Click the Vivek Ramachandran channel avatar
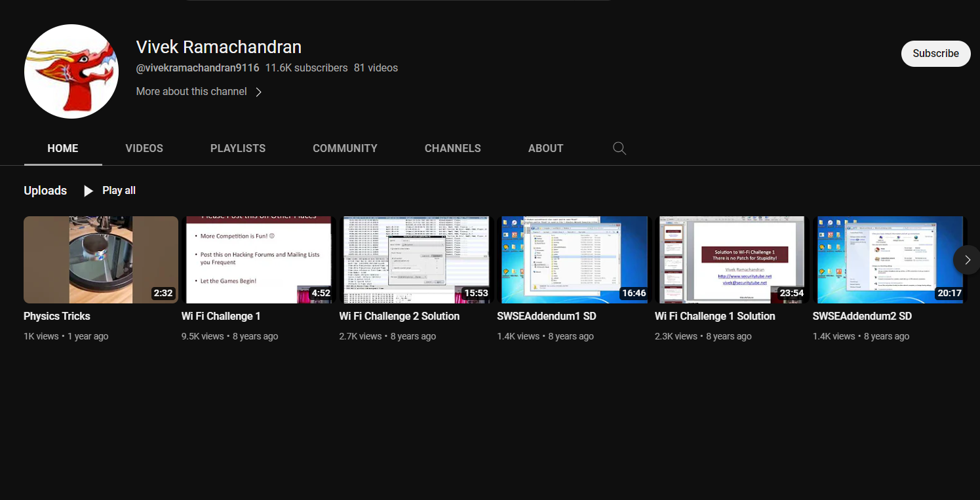Viewport: 980px width, 500px height. [x=71, y=71]
